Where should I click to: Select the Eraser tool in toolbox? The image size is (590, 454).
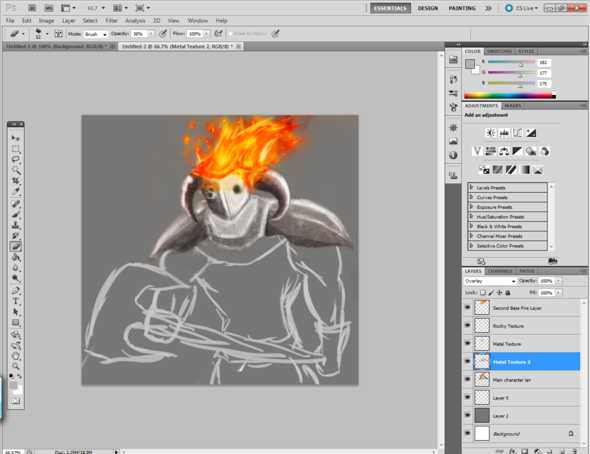15,246
